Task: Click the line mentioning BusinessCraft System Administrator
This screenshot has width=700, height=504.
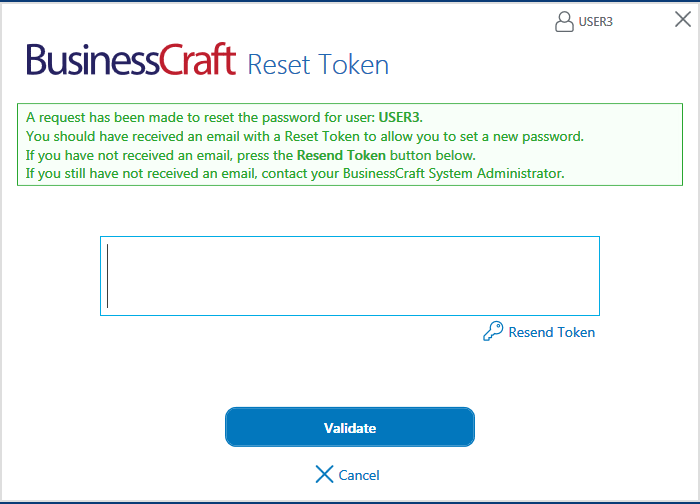Action: point(295,174)
